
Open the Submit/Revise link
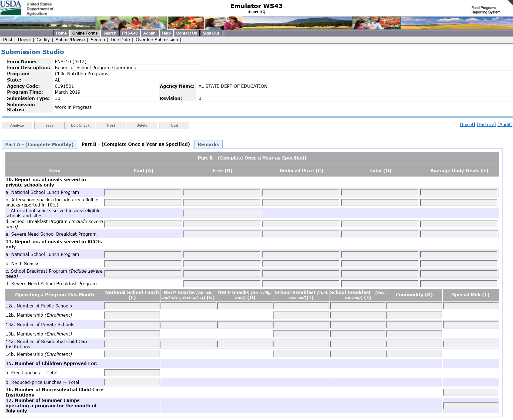point(70,40)
